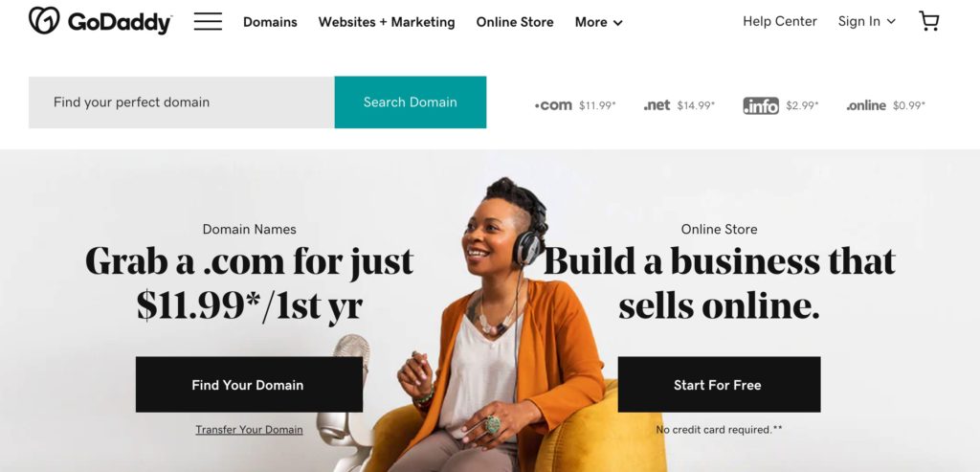Select the .online domain offer
Viewport: 980px width, 472px height.
(885, 105)
